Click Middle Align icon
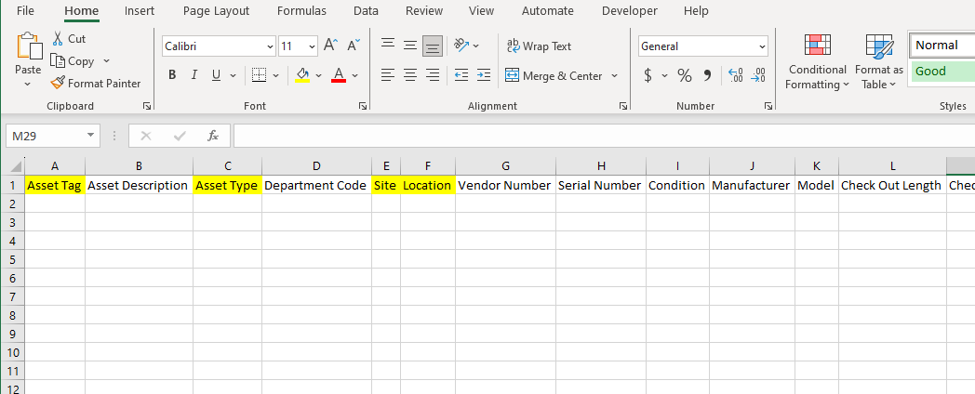Viewport: 975px width, 394px height. [x=410, y=45]
